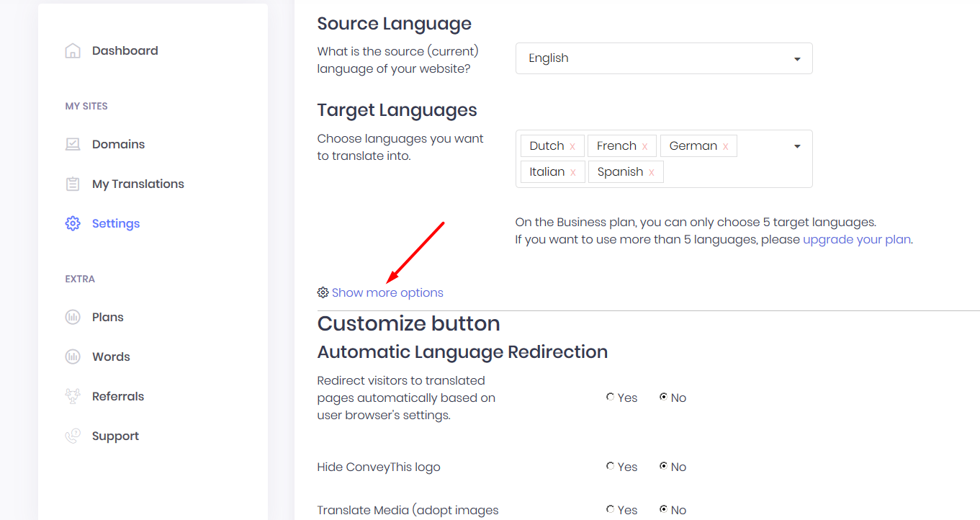Expand the Target Languages dropdown arrow
This screenshot has width=980, height=520.
click(797, 146)
